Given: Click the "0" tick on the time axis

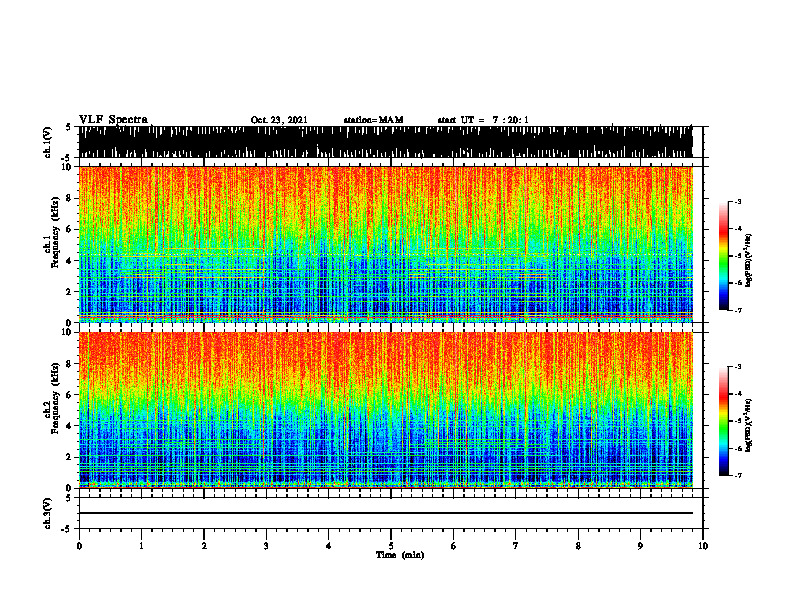Looking at the screenshot, I should [x=79, y=546].
